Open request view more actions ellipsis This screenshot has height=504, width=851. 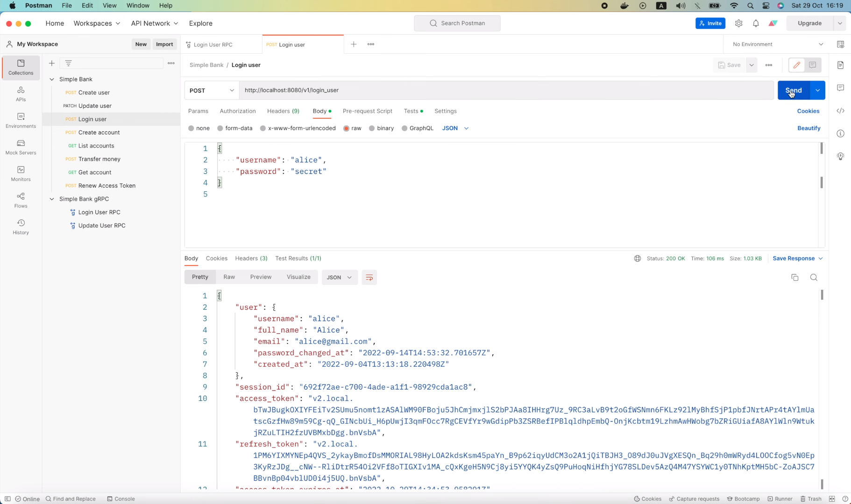click(x=769, y=65)
